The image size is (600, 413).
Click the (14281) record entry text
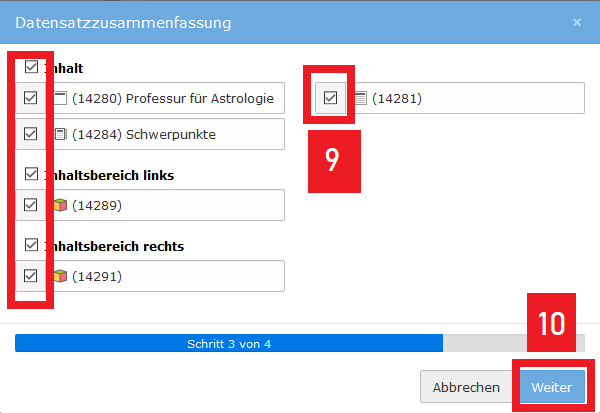397,98
